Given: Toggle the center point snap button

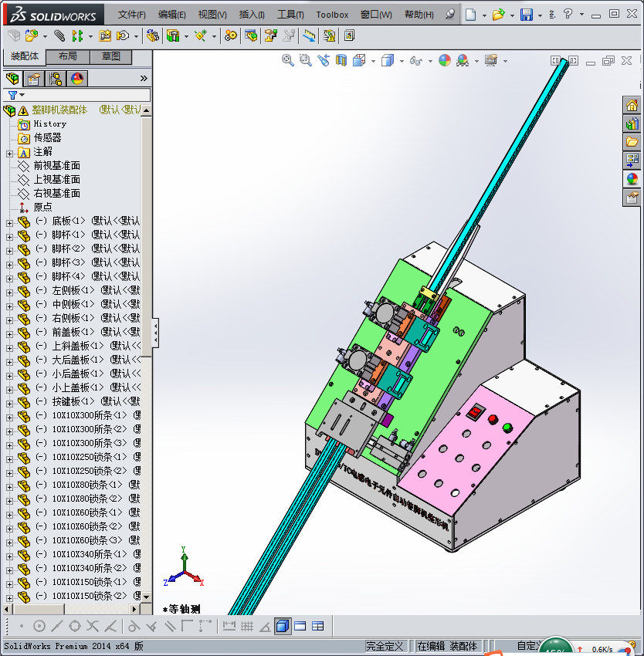Looking at the screenshot, I should tap(39, 627).
